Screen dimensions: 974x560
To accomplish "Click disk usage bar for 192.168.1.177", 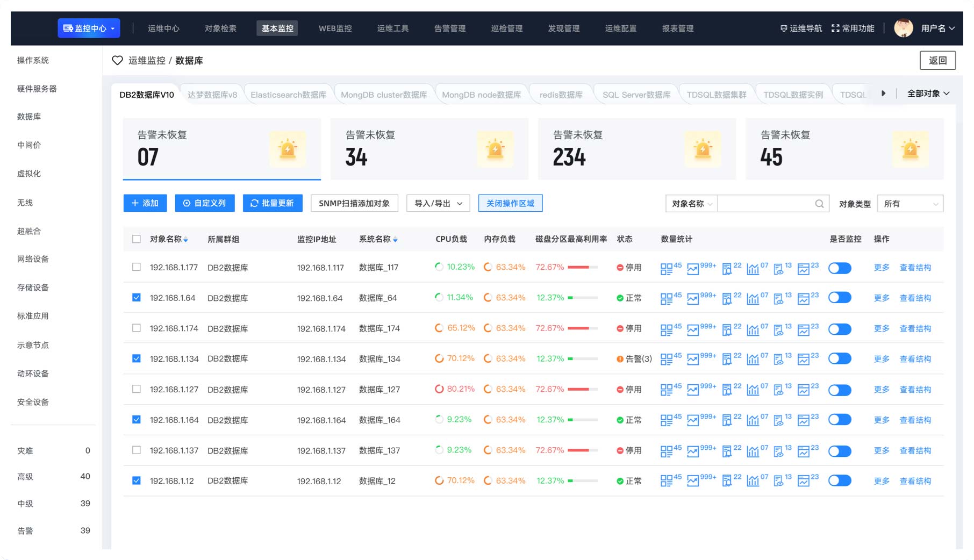I will (583, 267).
